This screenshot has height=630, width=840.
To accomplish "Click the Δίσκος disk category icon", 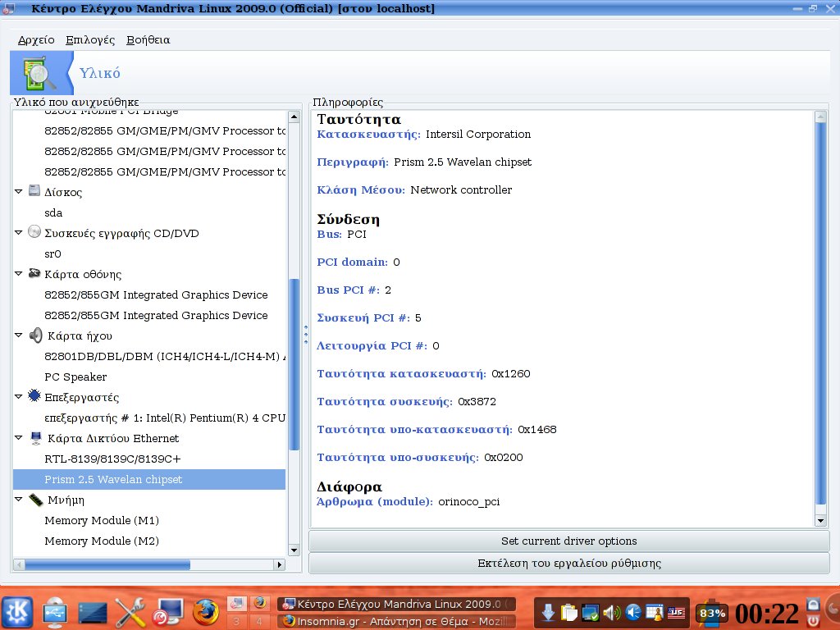I will click(x=34, y=190).
